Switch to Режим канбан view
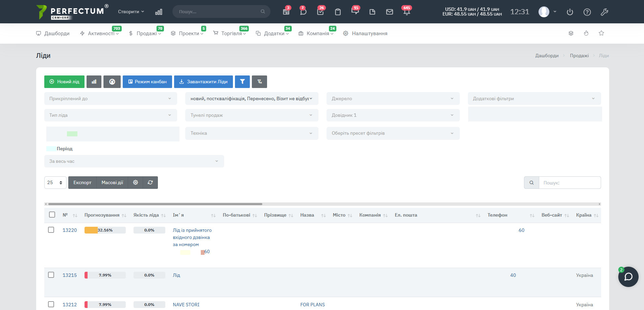Viewport: 644px width, 310px height. pos(147,82)
